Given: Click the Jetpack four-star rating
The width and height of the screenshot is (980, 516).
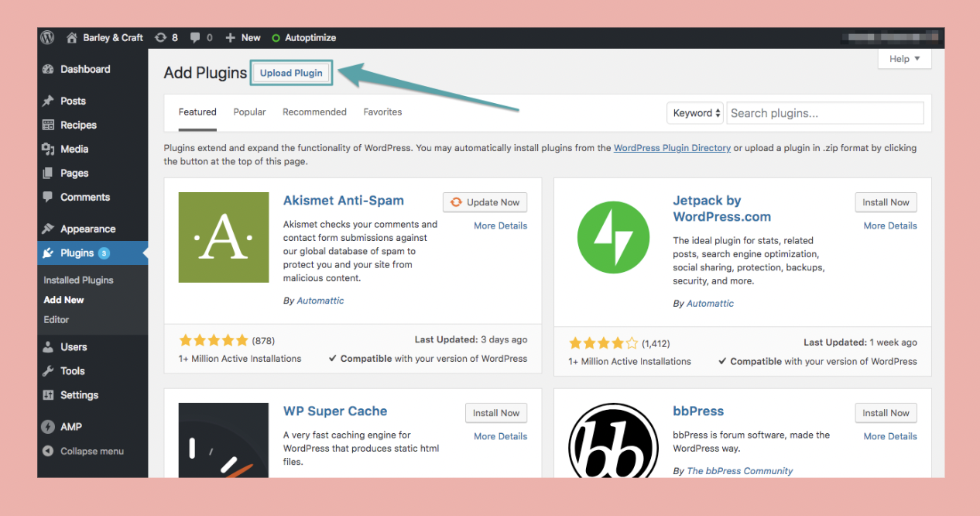Looking at the screenshot, I should (x=604, y=343).
